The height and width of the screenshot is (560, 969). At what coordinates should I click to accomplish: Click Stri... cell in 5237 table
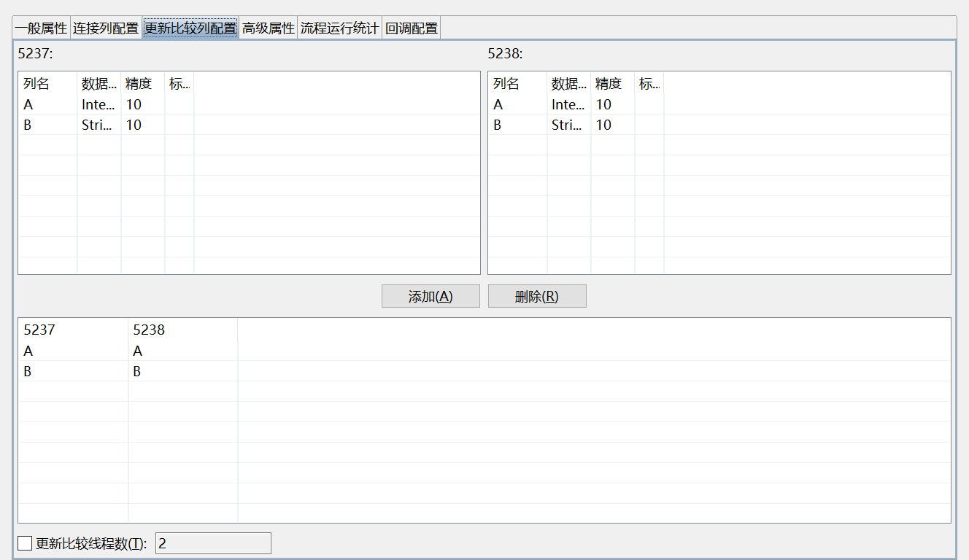tap(99, 125)
